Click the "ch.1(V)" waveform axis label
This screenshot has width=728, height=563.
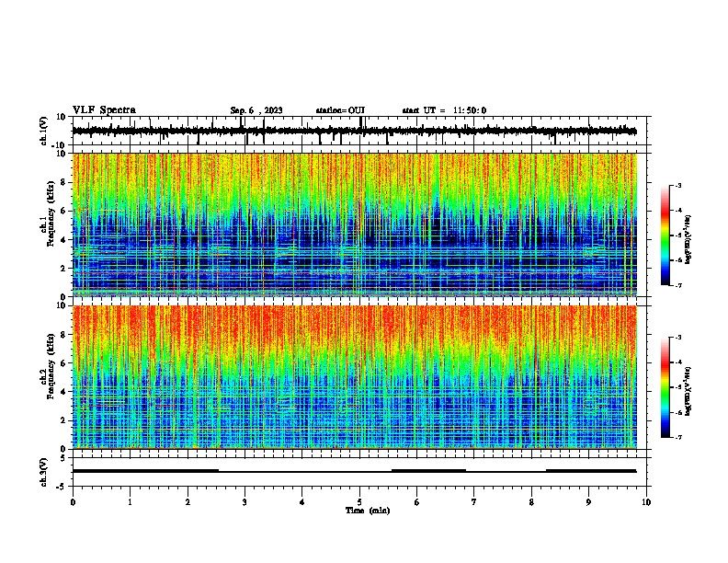coord(44,131)
